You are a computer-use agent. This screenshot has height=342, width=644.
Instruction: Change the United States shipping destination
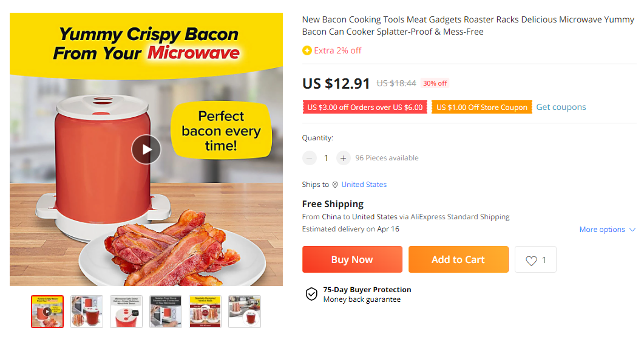[364, 185]
